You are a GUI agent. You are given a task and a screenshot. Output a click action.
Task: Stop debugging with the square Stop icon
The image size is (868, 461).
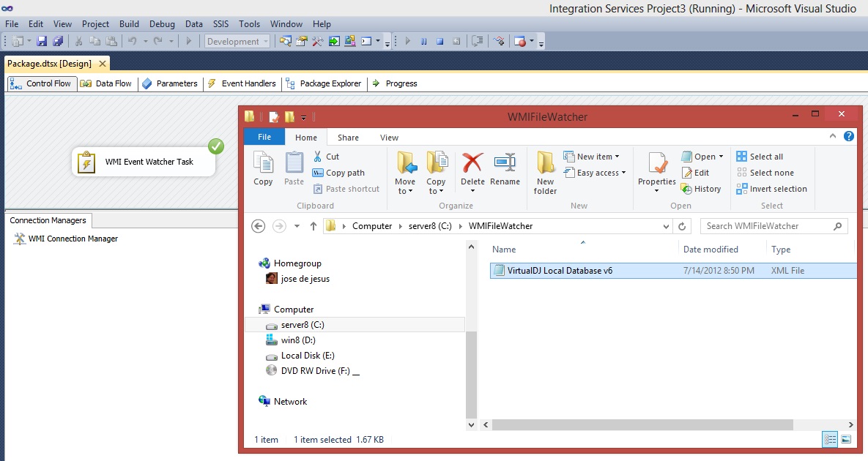440,41
